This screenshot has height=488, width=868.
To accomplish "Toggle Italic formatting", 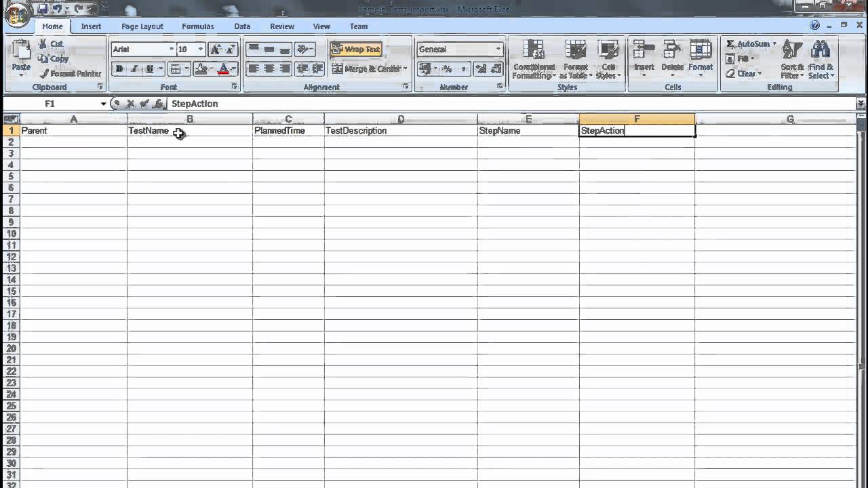I will click(134, 68).
